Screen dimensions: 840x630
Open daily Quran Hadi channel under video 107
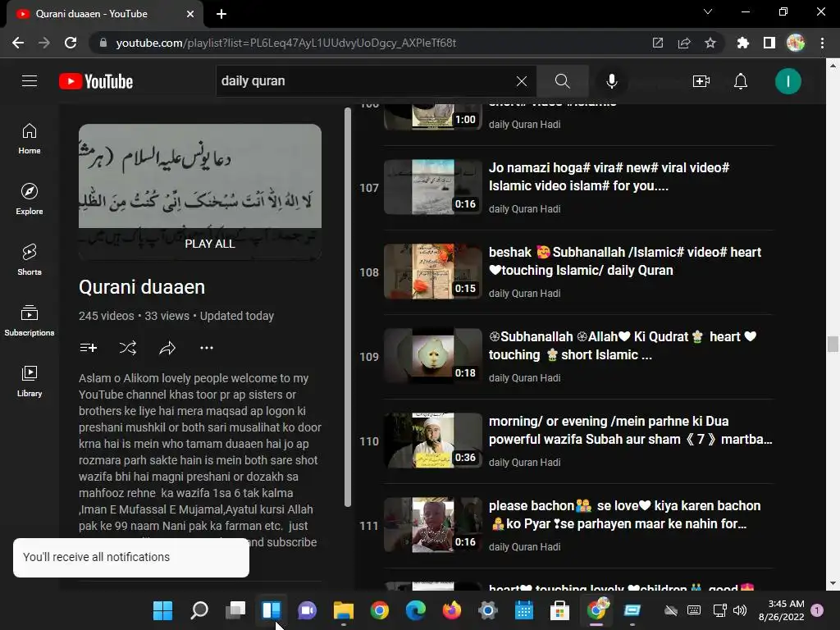click(x=524, y=209)
